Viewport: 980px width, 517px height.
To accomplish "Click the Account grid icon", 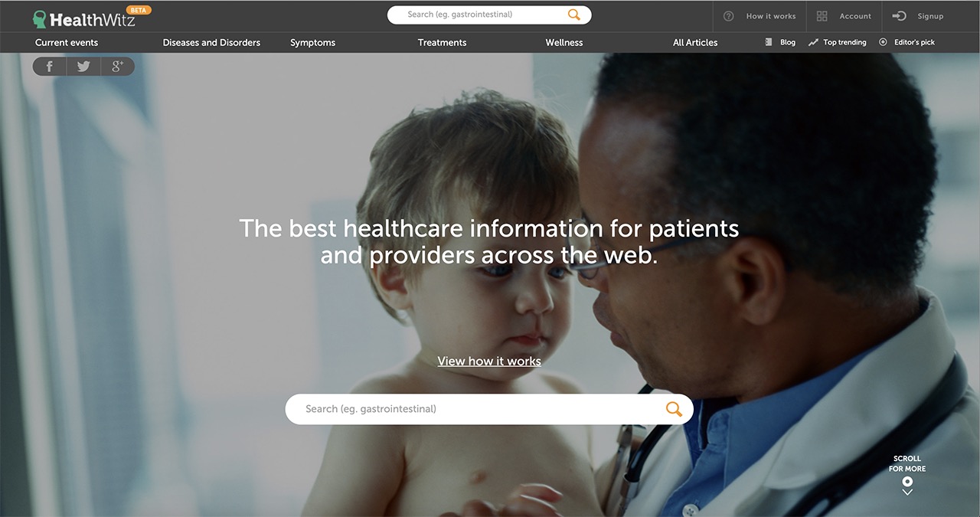I will click(x=822, y=16).
